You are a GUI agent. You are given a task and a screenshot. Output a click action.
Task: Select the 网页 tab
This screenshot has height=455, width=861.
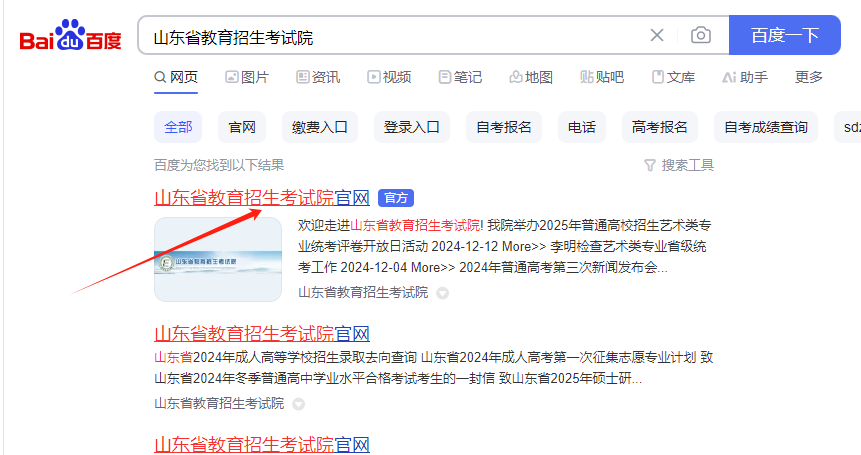pos(176,77)
